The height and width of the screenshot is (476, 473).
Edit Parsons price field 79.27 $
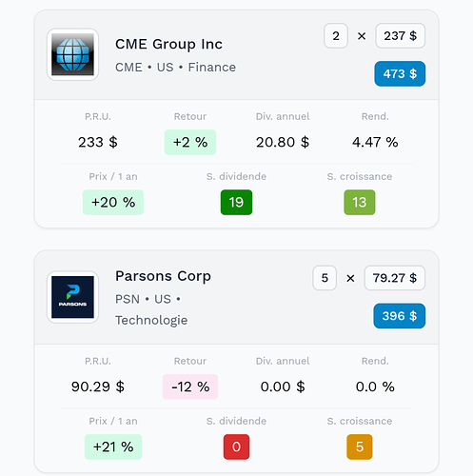(x=395, y=278)
